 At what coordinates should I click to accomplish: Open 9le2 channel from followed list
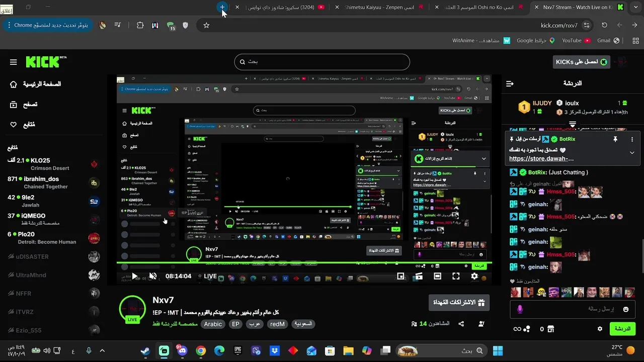(x=53, y=201)
